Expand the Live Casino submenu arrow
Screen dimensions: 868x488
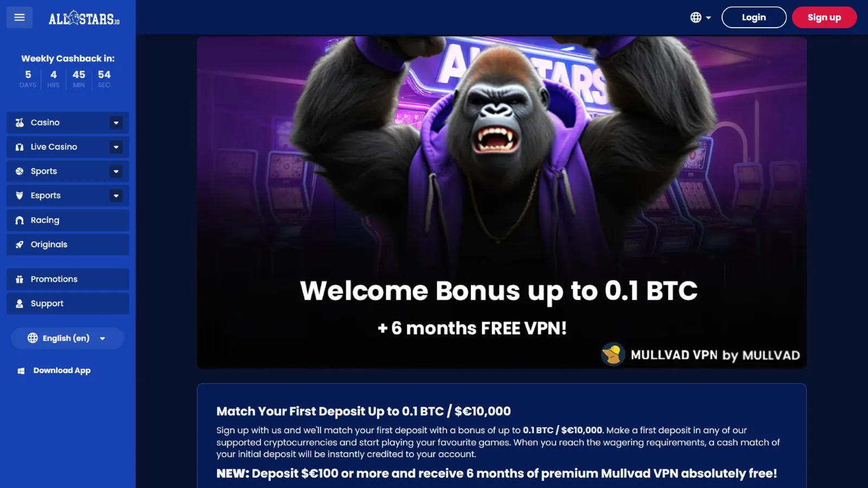tap(116, 147)
